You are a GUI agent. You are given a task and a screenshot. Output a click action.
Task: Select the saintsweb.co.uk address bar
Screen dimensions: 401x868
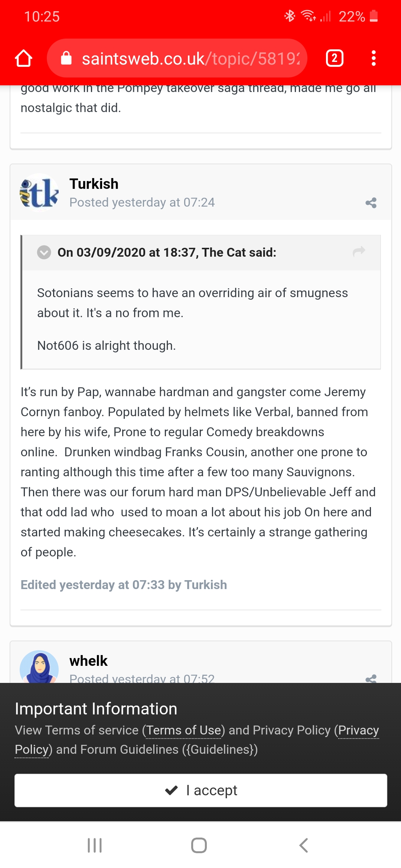click(190, 59)
